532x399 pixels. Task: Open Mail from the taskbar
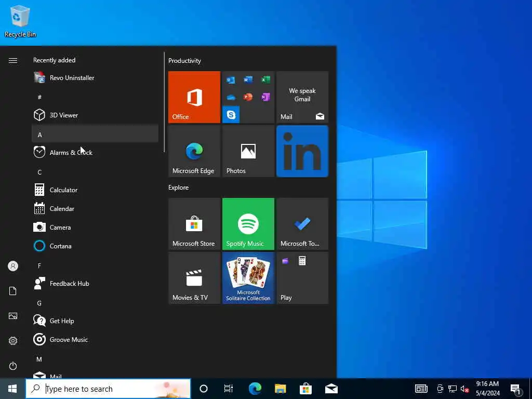(x=331, y=389)
